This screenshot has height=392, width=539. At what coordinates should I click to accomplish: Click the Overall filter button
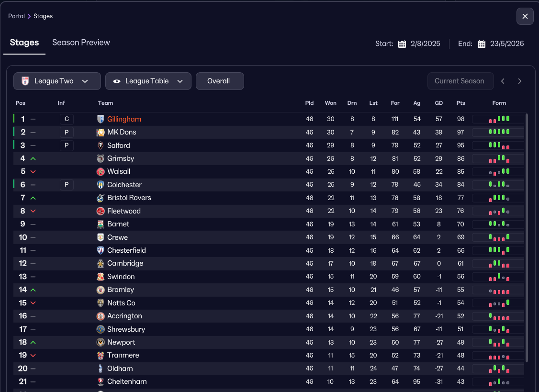click(x=220, y=81)
